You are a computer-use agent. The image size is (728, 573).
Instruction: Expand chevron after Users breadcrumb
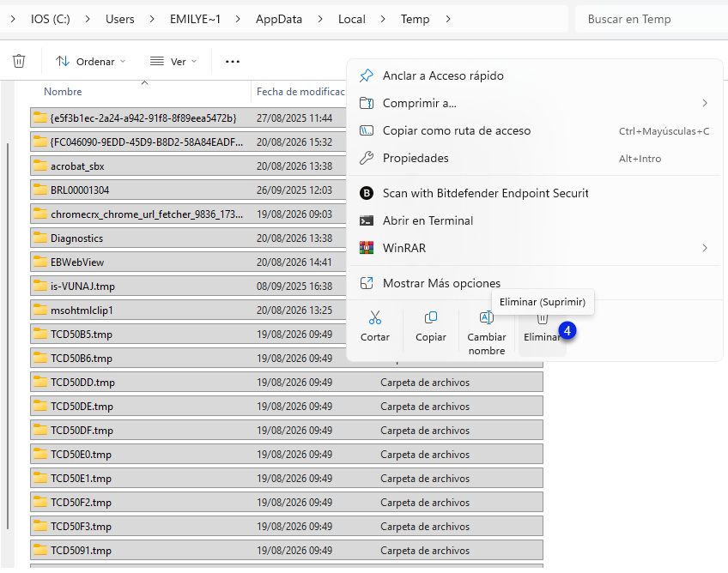pos(152,19)
